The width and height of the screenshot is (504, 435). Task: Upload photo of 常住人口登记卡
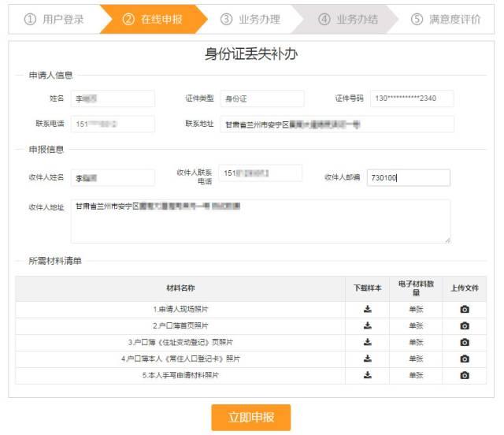point(464,359)
